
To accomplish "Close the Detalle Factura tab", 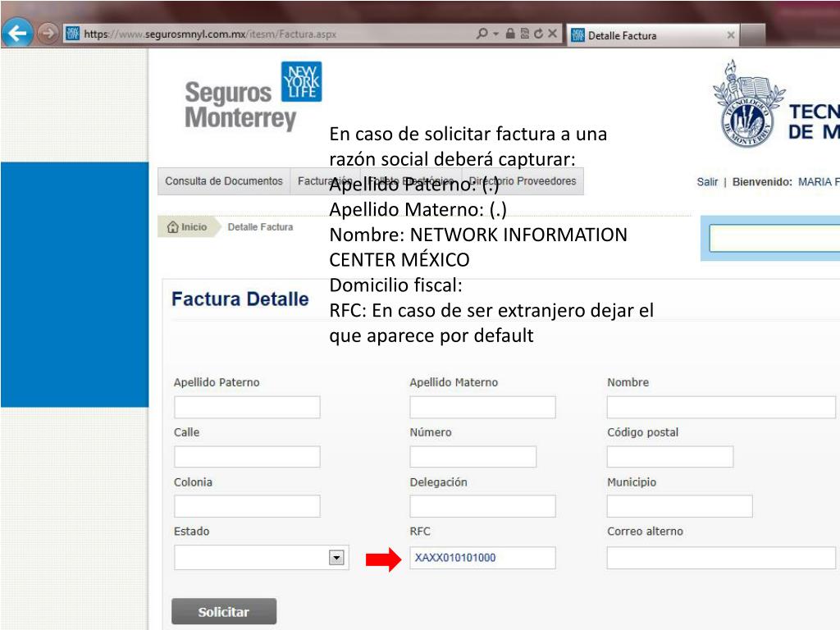I will point(731,35).
